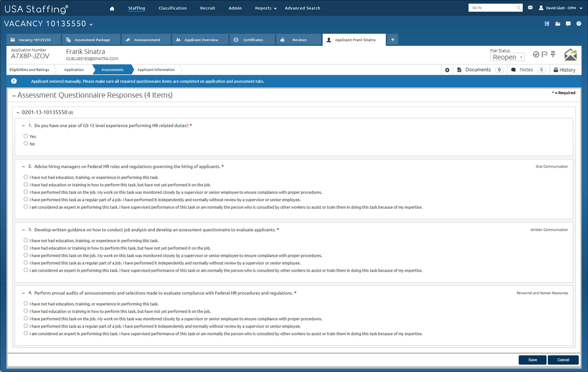588x372 pixels.
Task: Open the chat bubble icon
Action: [x=568, y=24]
